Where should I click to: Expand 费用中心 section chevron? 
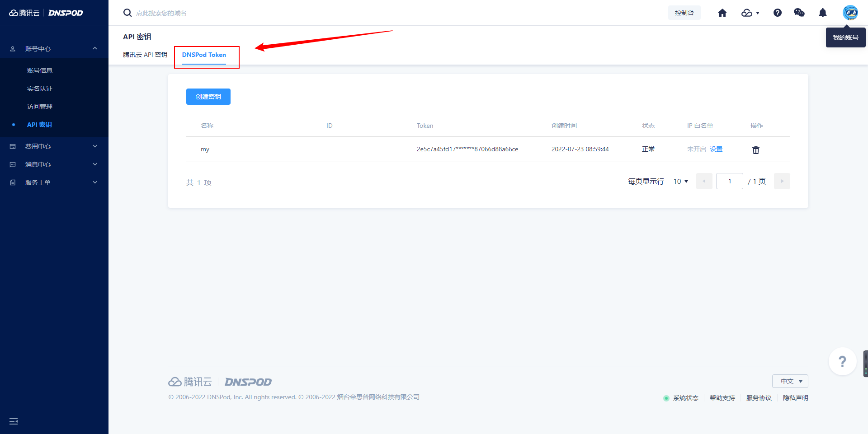(95, 146)
